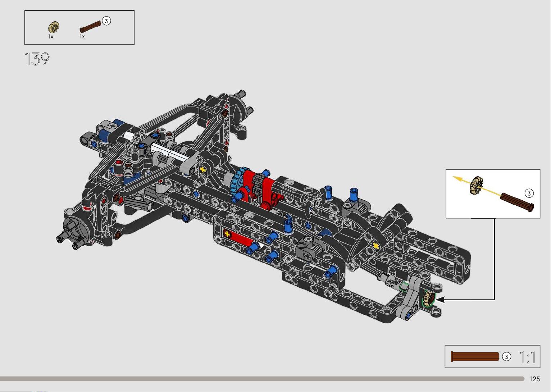Click the tan gear in sub-assembly callout
The width and height of the screenshot is (551, 392).
pos(477,185)
